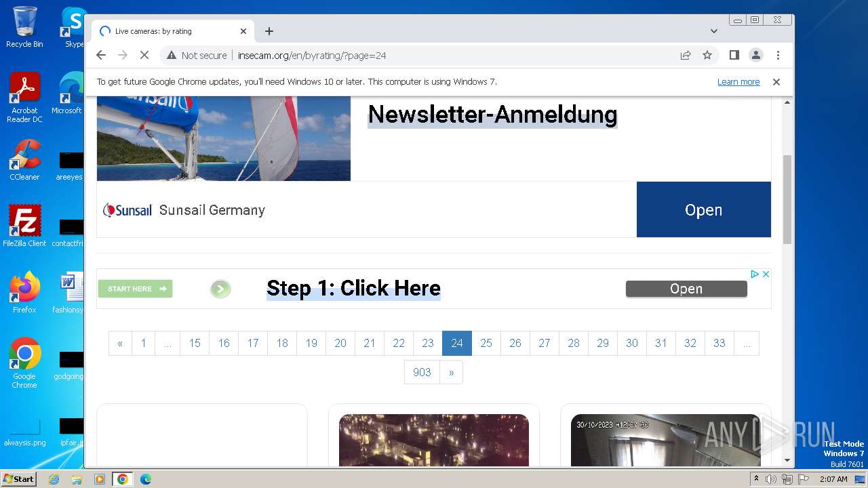Viewport: 868px width, 488px height.
Task: Share this page icon in address bar
Action: pos(686,55)
